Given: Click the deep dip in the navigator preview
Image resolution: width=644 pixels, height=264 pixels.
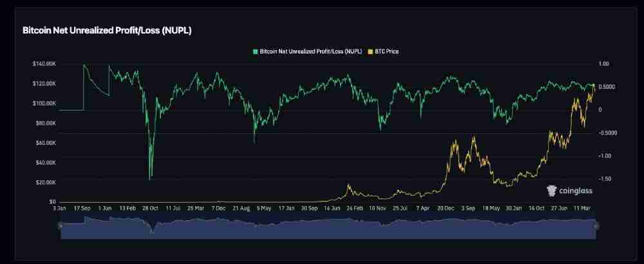Looking at the screenshot, I should click(x=152, y=231).
